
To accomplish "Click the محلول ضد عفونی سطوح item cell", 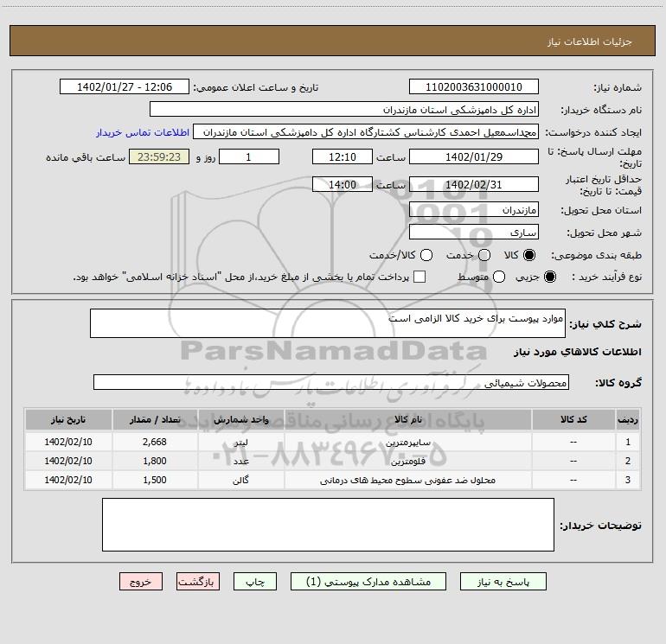I will [x=407, y=480].
